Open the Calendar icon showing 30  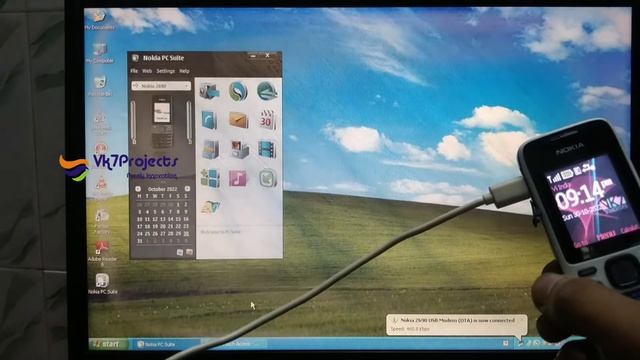267,120
